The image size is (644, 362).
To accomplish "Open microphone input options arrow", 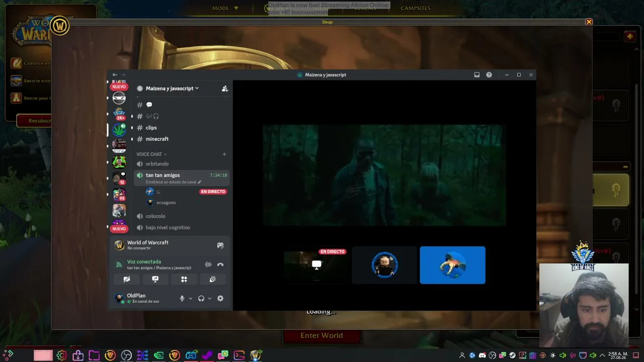I will click(190, 299).
